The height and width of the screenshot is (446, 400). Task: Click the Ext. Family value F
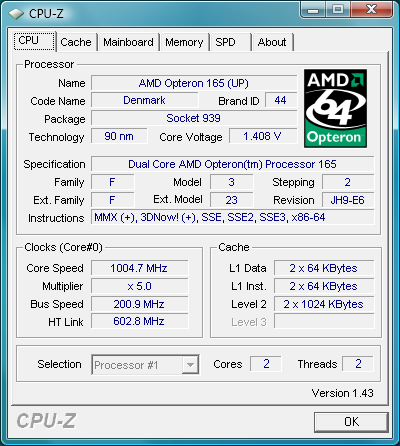click(113, 200)
